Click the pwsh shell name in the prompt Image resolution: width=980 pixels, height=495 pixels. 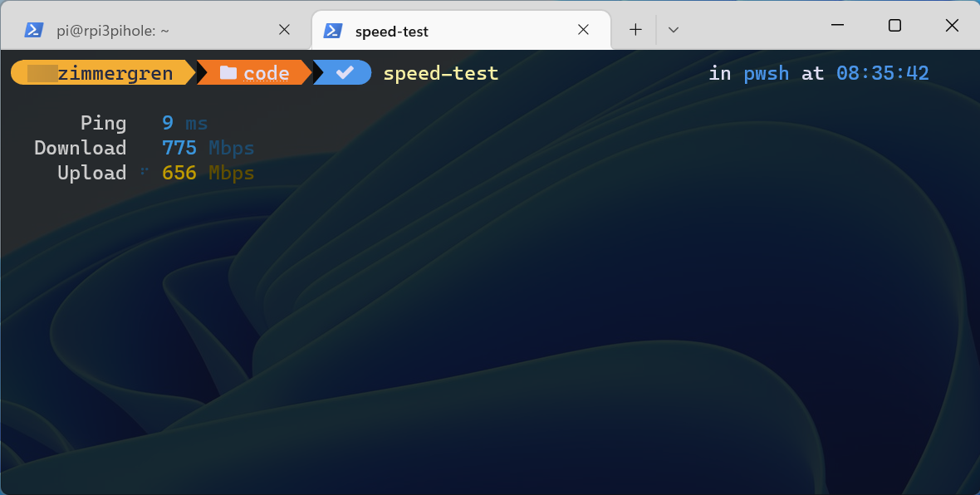pyautogui.click(x=766, y=73)
